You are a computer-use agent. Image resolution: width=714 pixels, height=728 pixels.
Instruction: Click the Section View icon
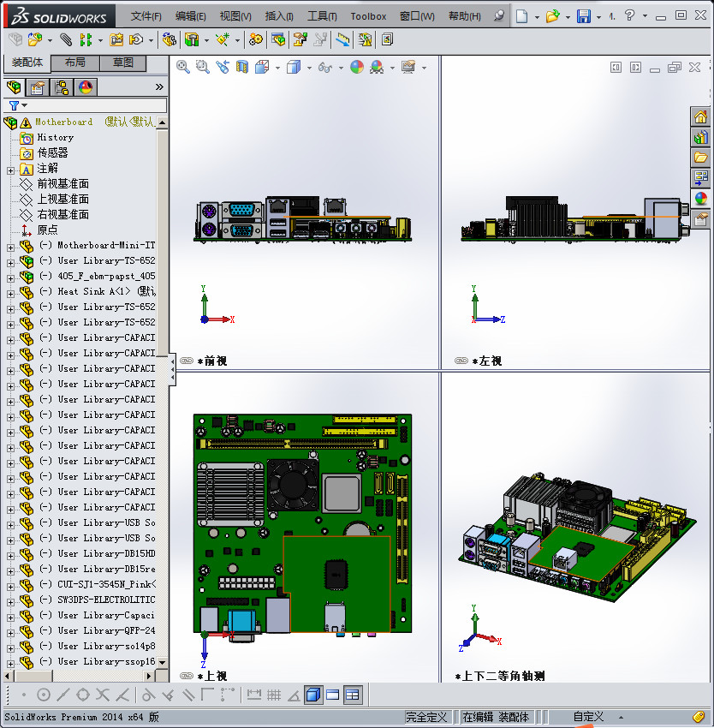click(242, 68)
